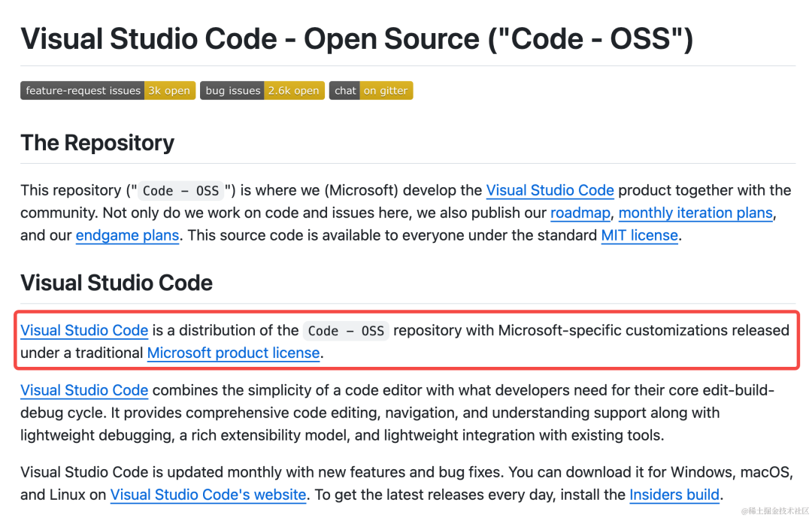Visit the monthly iteration plans link

695,213
